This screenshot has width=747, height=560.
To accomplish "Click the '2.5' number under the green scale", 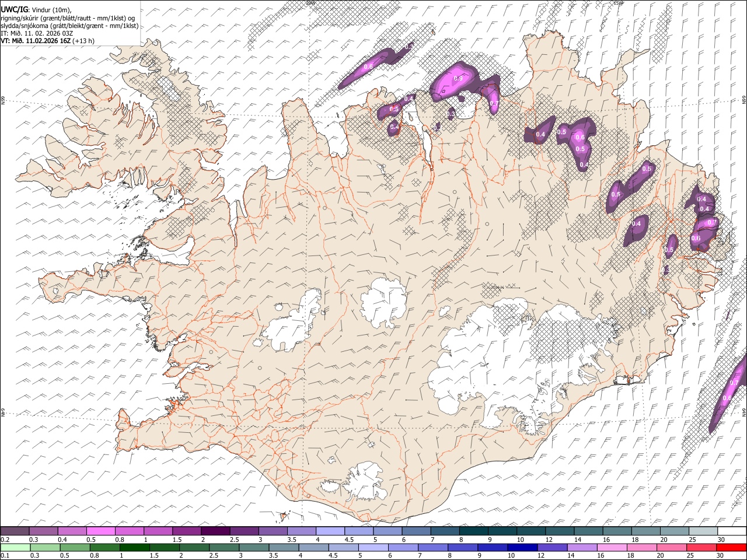I will tap(214, 555).
